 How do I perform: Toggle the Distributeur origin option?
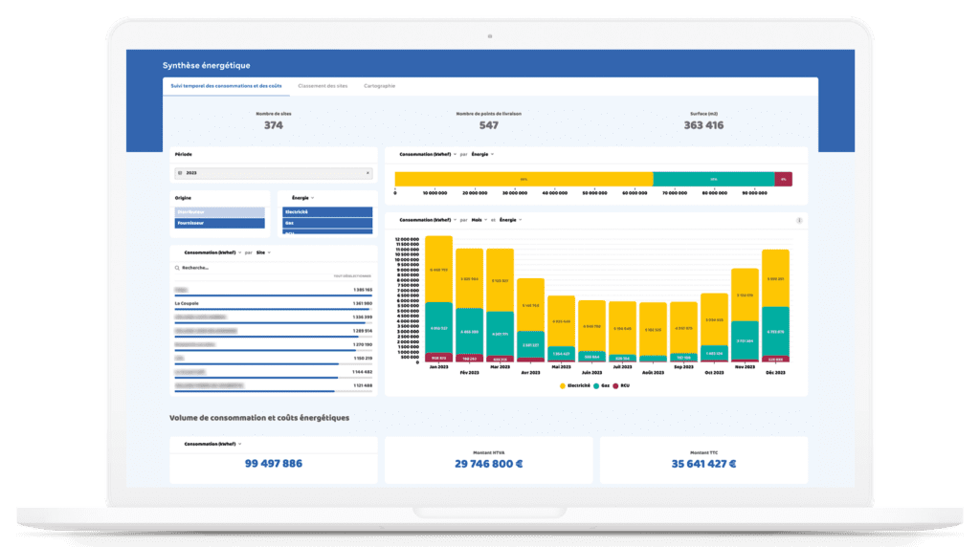(219, 212)
